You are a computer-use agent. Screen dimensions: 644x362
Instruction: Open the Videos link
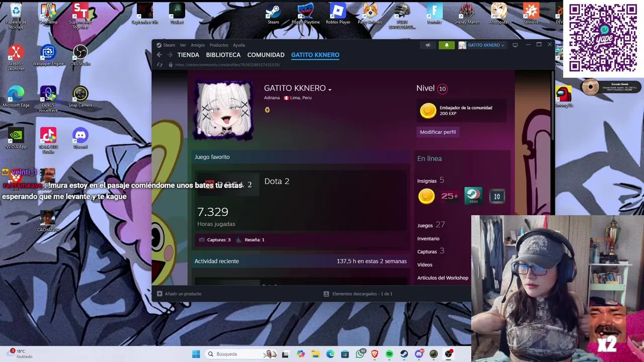click(x=425, y=264)
